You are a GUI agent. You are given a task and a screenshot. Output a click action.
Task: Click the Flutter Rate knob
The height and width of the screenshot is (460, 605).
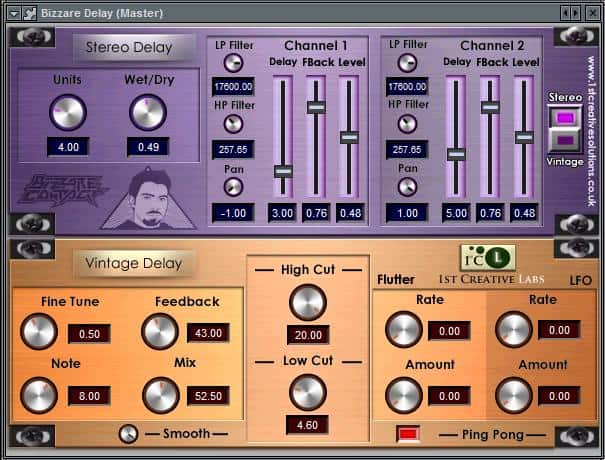(x=404, y=330)
